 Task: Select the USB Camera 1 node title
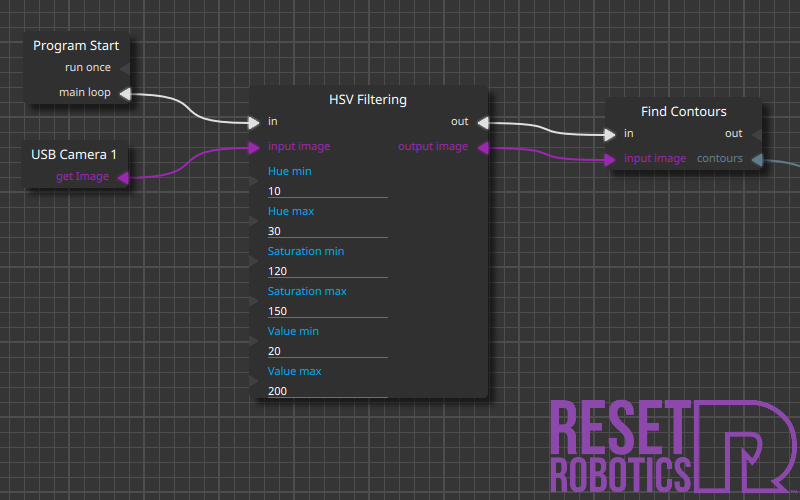click(x=74, y=155)
